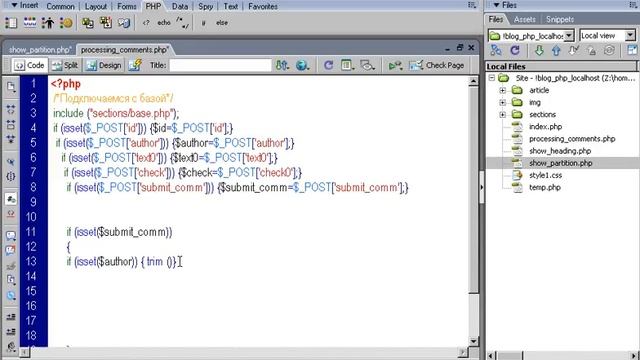The image size is (640, 360).
Task: Click the code editor vertical scrollbar thumb
Action: [473, 189]
